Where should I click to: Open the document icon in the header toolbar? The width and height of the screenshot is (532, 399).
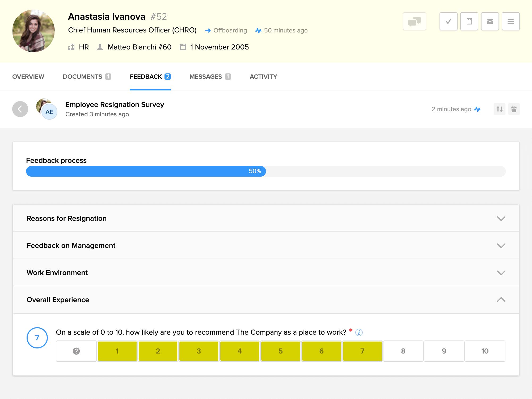pos(469,21)
